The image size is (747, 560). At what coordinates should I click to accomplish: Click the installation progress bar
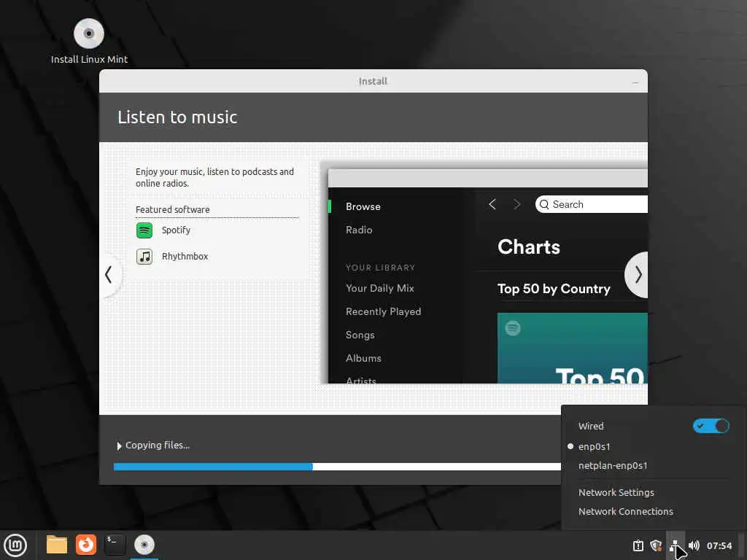pos(337,467)
